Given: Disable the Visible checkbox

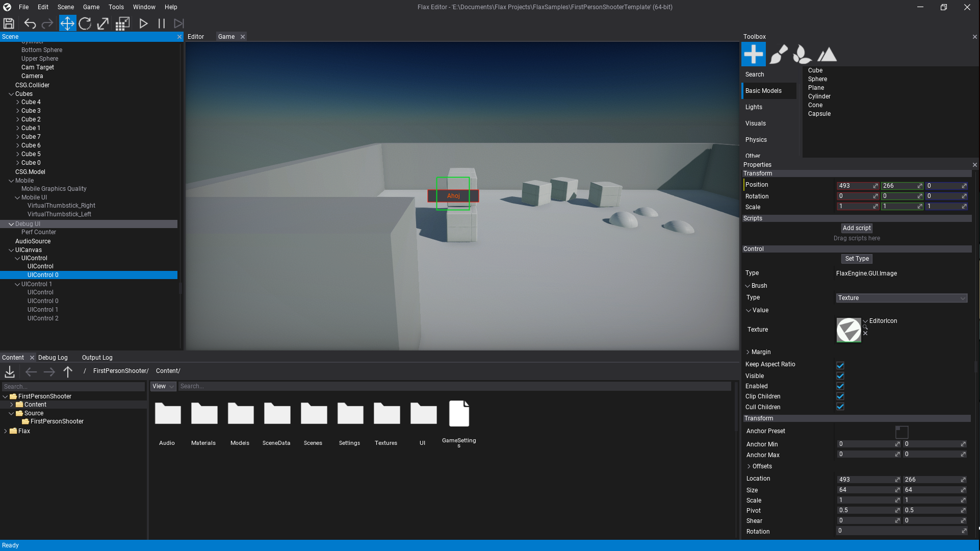Looking at the screenshot, I should pos(840,375).
